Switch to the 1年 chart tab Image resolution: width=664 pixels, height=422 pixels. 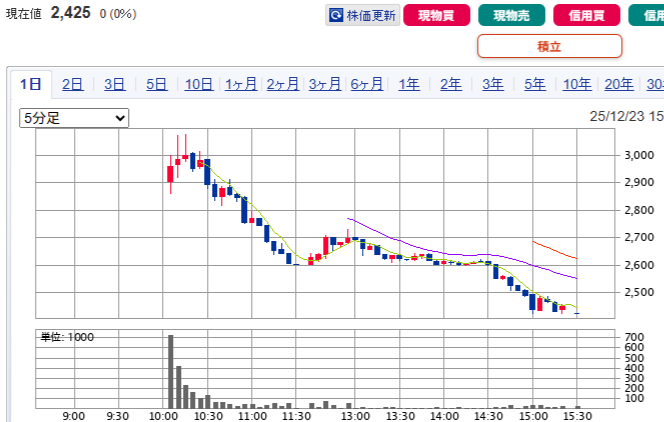tap(409, 84)
